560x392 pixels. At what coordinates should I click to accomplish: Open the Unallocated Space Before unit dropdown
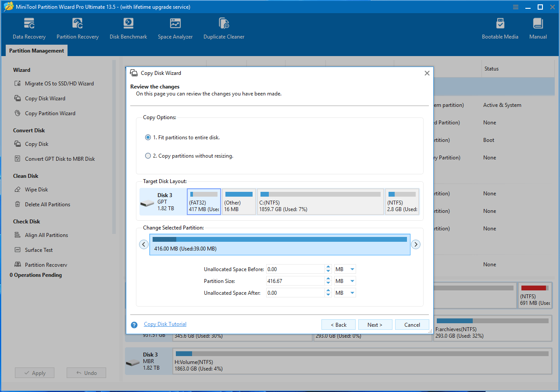point(345,269)
